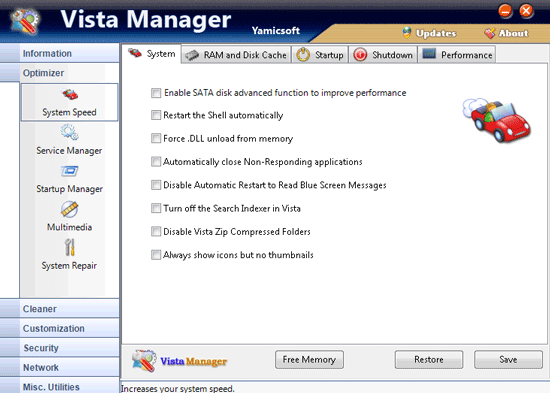Toggle Force .DLL unload from memory
550x393 pixels.
(x=156, y=138)
